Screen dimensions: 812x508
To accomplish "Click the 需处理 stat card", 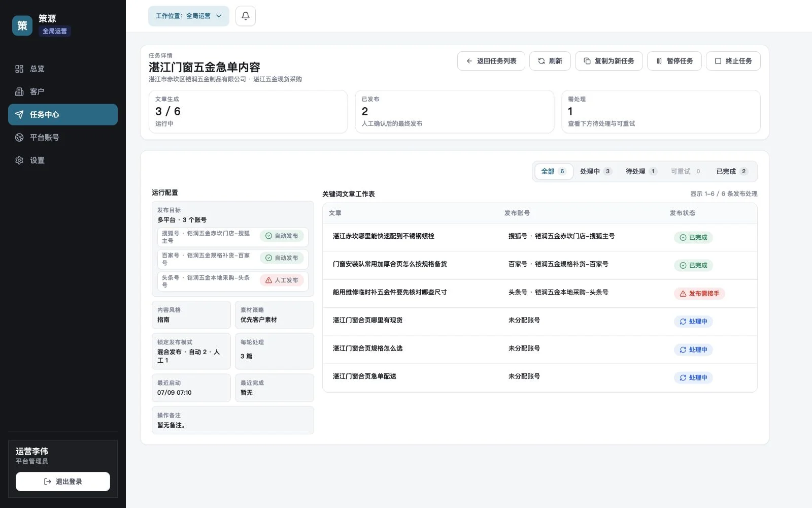I will coord(661,112).
